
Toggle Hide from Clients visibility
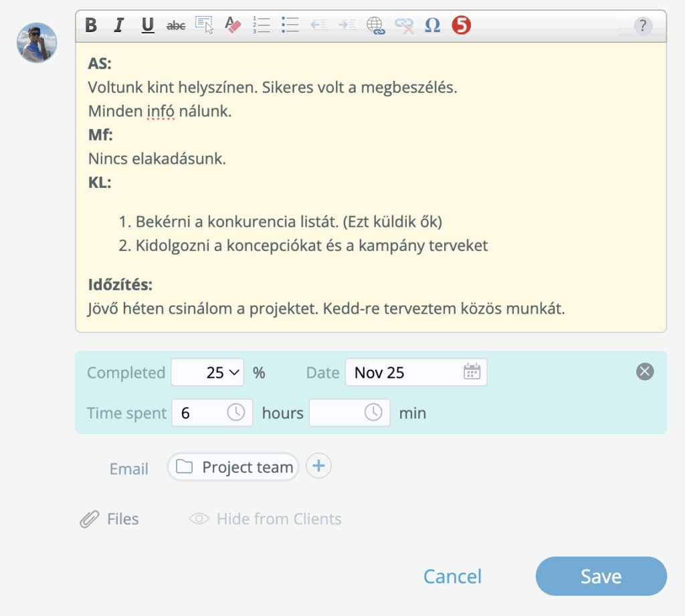pos(266,519)
